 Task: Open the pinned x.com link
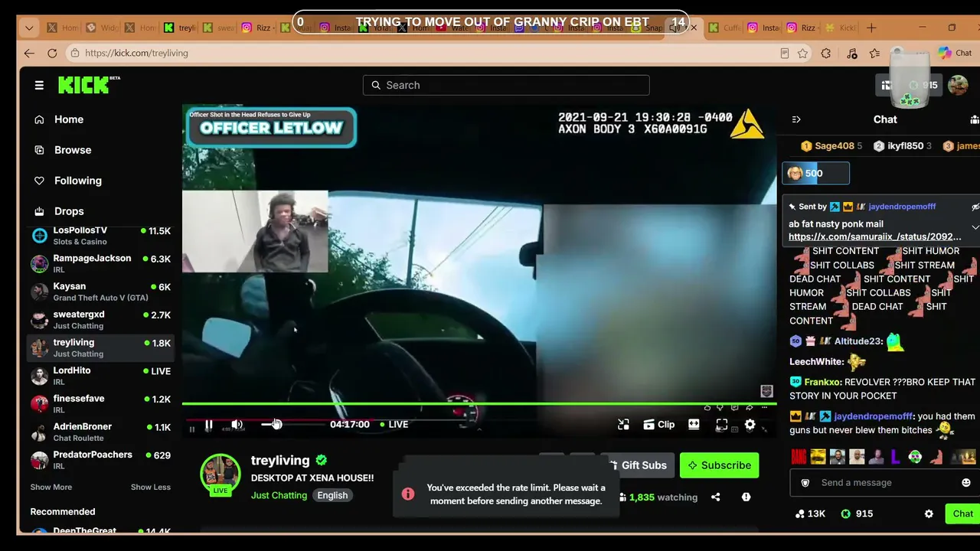(x=874, y=237)
